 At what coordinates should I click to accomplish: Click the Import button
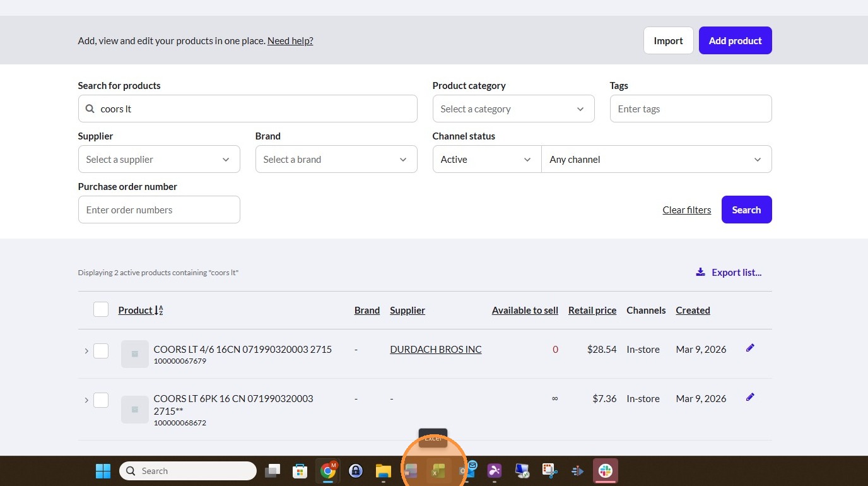click(669, 40)
